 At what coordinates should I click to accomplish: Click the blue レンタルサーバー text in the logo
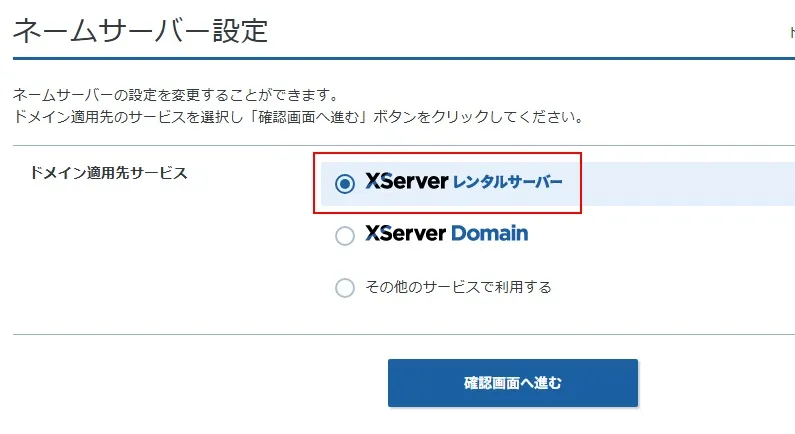508,184
